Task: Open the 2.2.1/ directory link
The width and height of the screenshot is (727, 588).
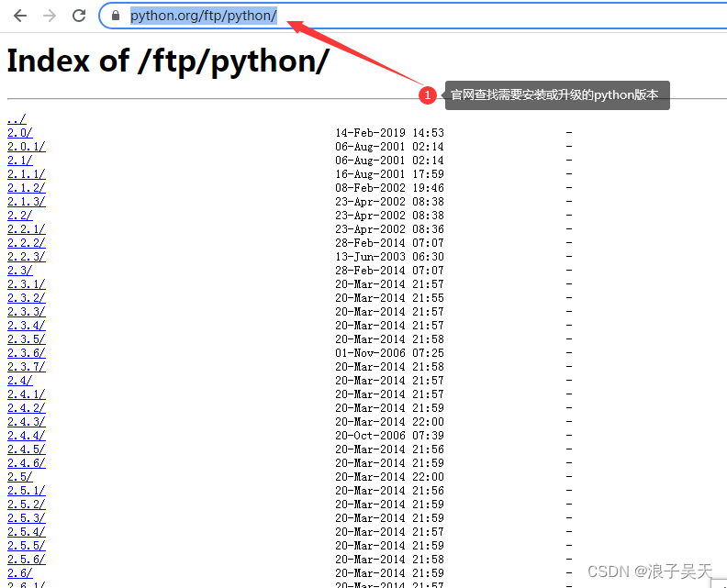Action: coord(27,229)
